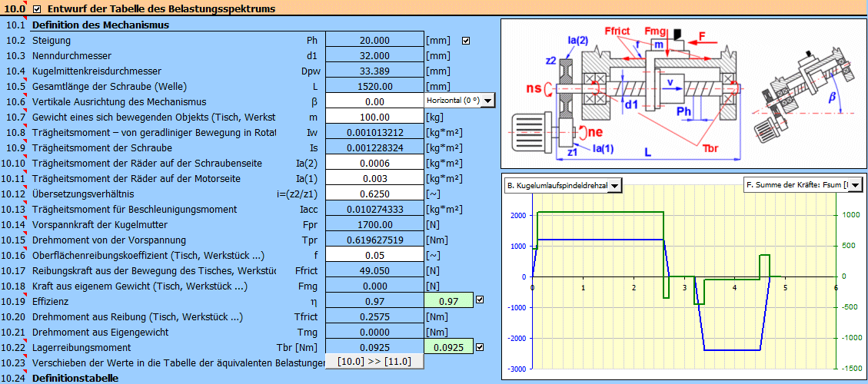Click the Ia(1) motor side inertia field
This screenshot has height=384, width=868.
pos(374,178)
